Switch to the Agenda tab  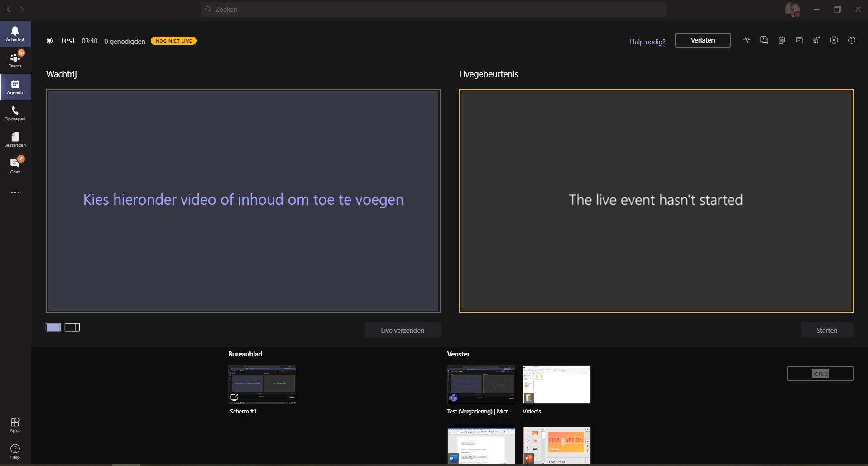point(15,87)
